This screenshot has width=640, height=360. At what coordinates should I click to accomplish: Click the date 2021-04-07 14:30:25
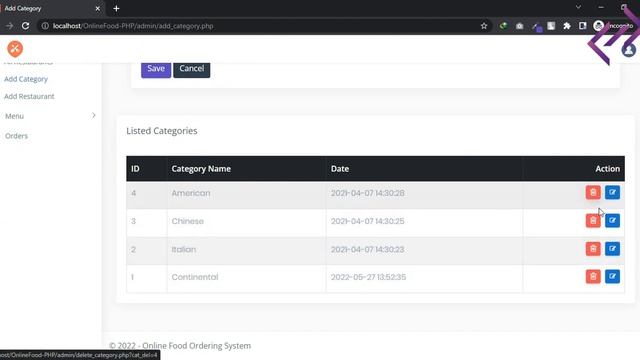(368, 221)
